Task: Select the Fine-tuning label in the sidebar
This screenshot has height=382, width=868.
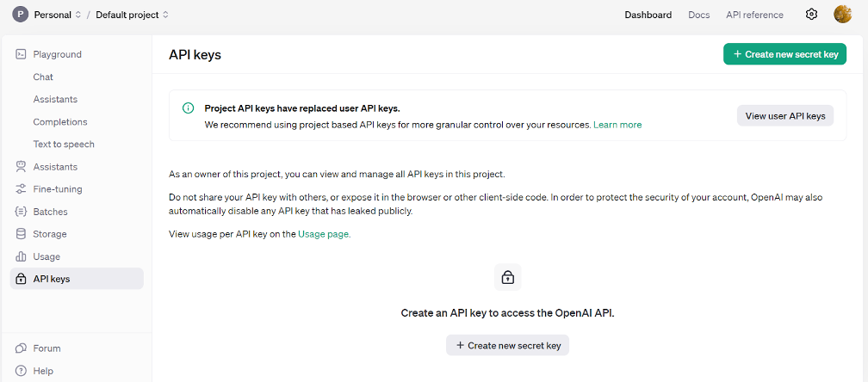Action: click(x=58, y=189)
